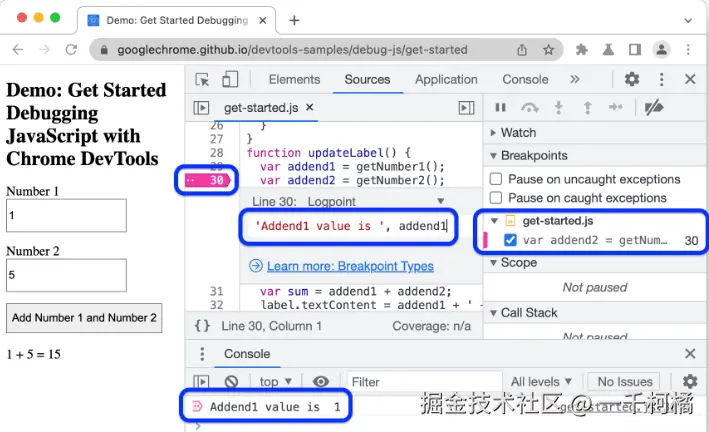Deactivate all breakpoints

click(x=653, y=108)
